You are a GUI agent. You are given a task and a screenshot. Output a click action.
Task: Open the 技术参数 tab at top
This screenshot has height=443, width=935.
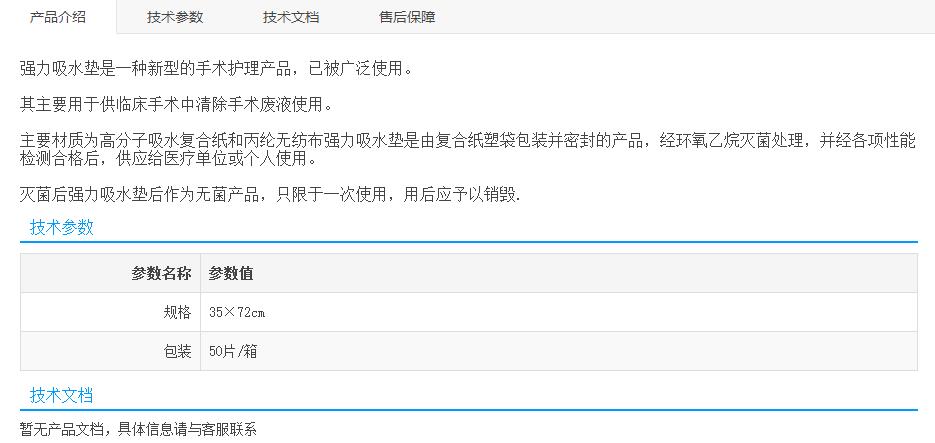175,17
